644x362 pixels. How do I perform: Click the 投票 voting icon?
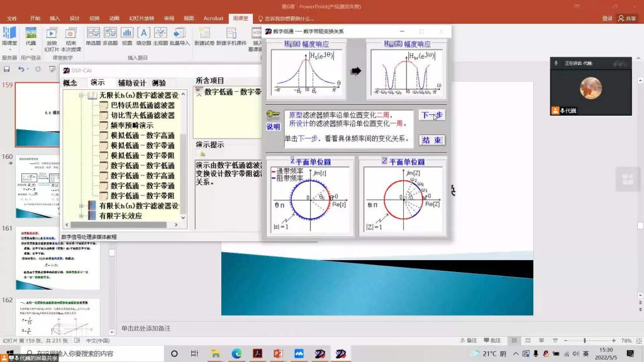point(127,36)
